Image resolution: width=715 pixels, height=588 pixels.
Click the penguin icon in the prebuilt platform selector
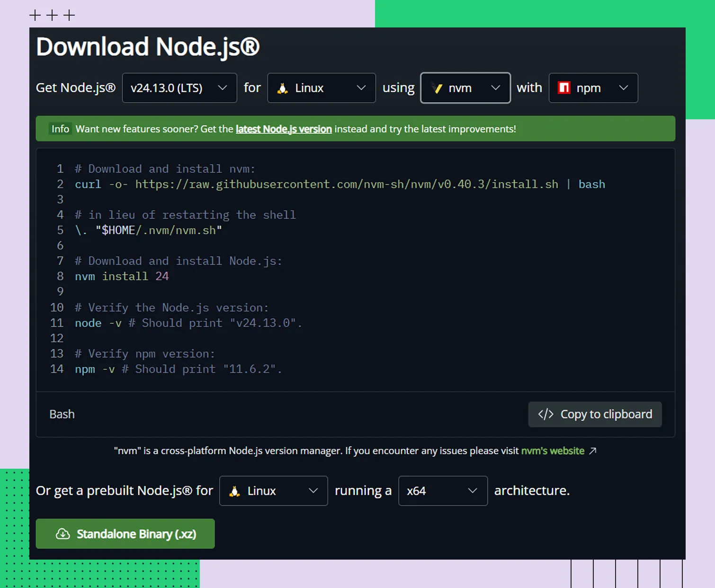click(x=234, y=491)
